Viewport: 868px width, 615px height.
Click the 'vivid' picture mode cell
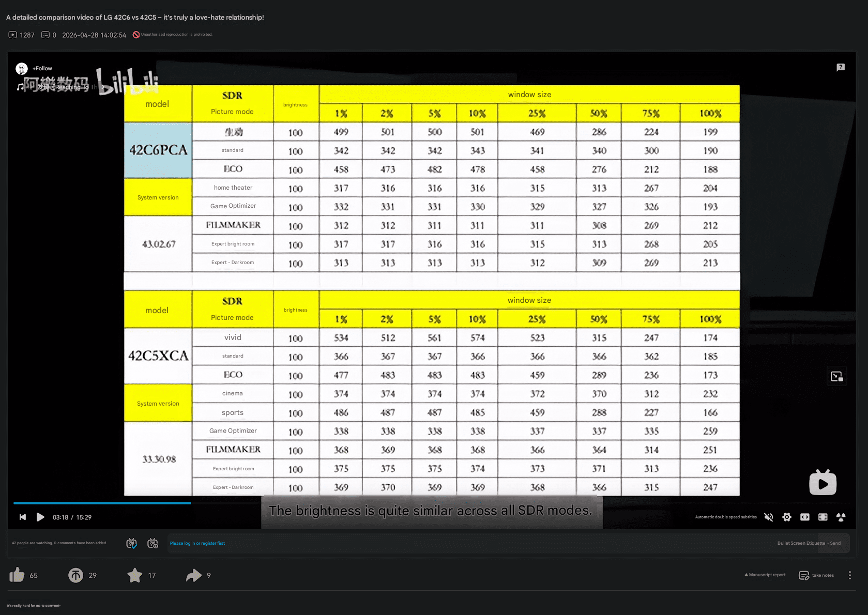(233, 337)
